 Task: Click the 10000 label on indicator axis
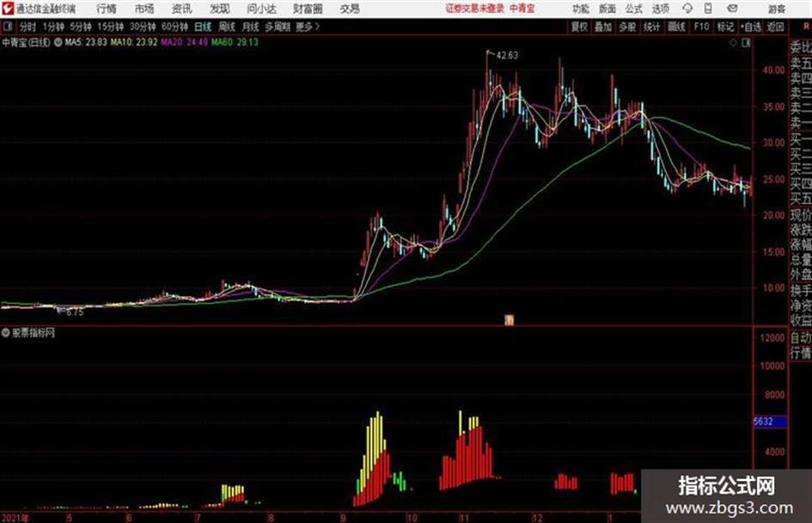[x=772, y=366]
